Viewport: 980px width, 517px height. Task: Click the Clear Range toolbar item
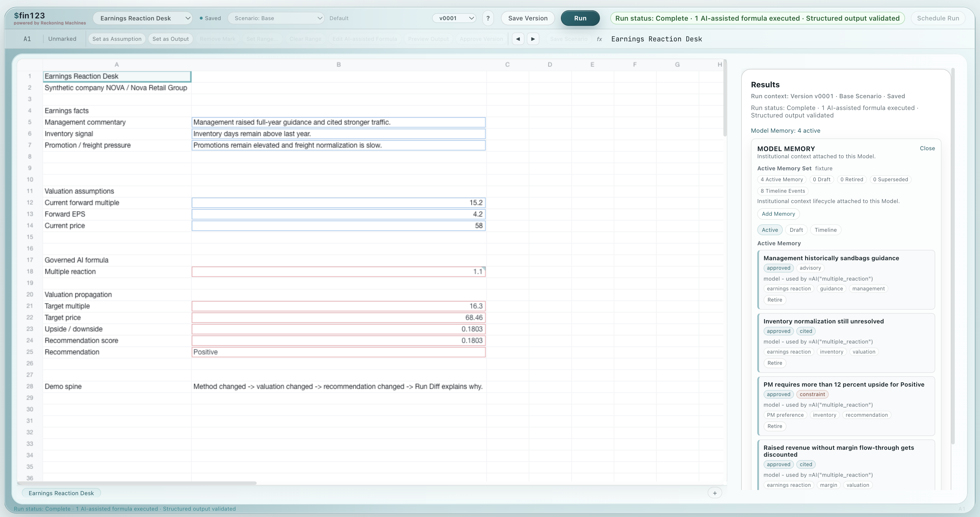(x=305, y=39)
